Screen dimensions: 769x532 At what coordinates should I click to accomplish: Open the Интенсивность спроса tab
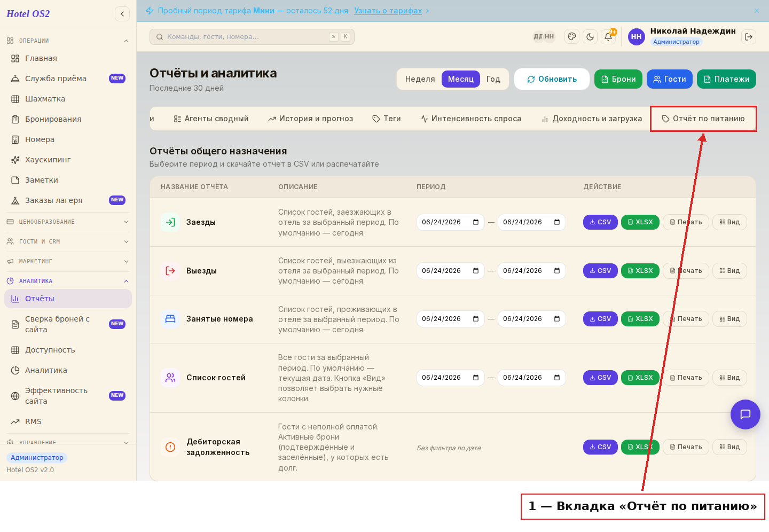click(x=470, y=119)
